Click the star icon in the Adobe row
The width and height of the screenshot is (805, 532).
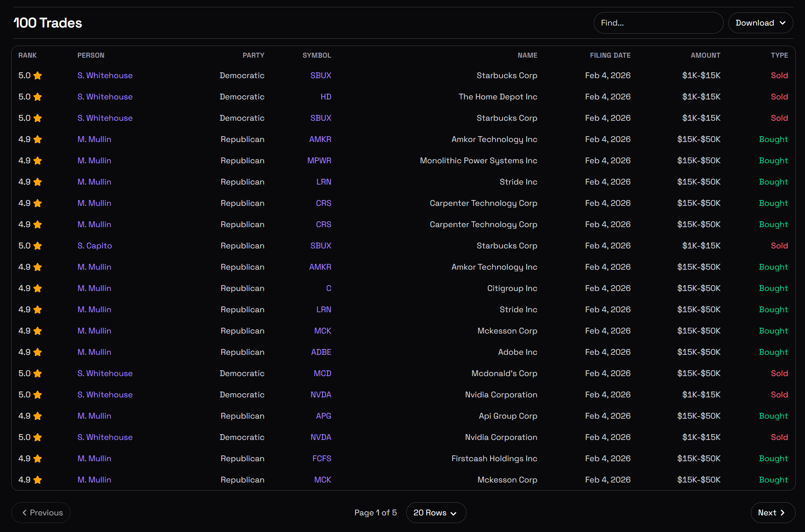pos(38,352)
